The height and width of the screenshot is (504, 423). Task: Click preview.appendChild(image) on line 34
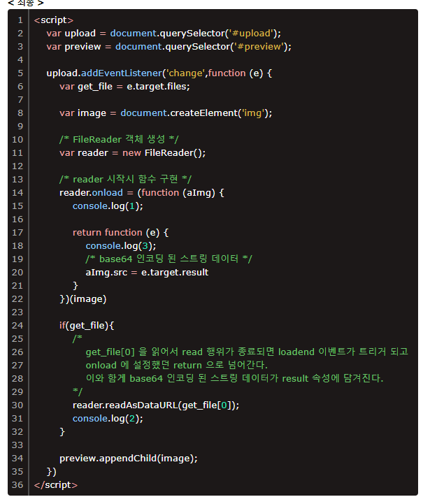pos(127,459)
